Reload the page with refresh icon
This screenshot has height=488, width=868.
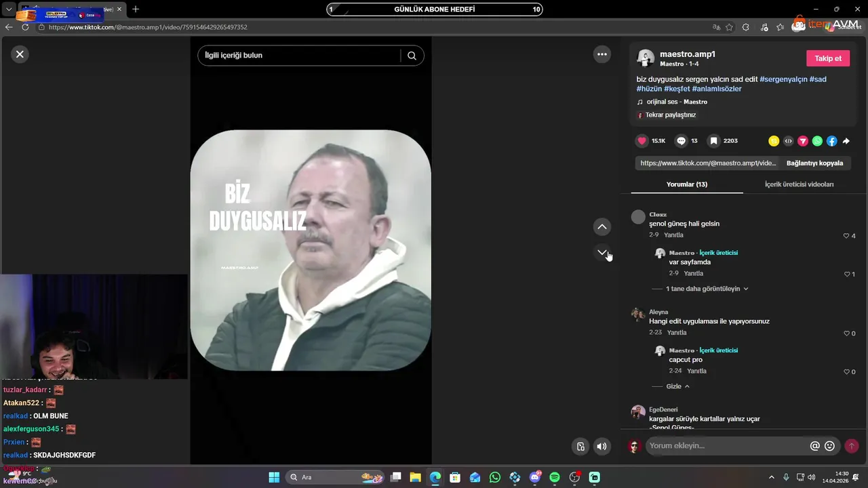[25, 27]
